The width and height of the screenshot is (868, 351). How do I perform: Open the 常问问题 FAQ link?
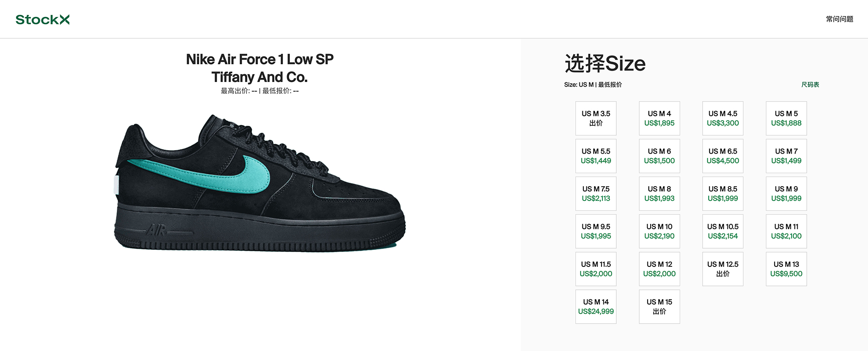point(839,19)
